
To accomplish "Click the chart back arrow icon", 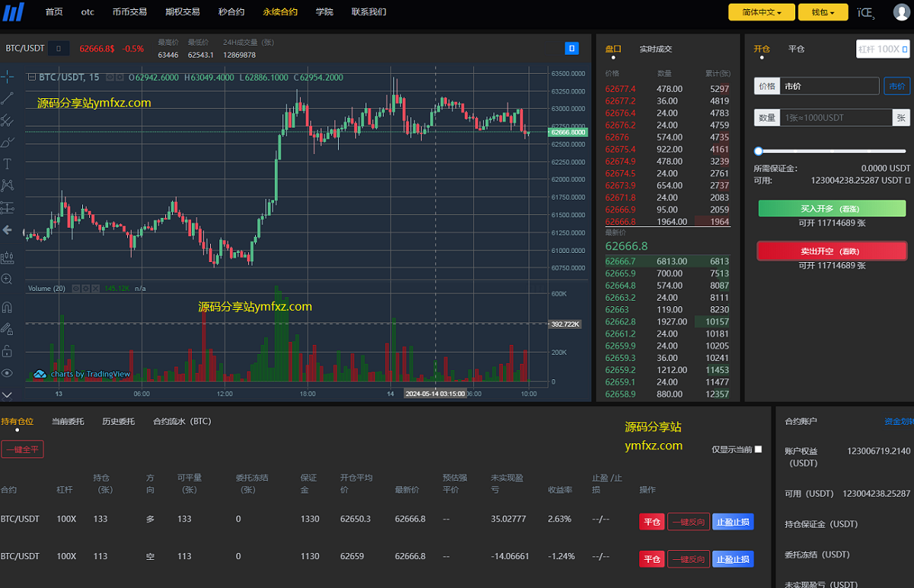I will point(8,229).
